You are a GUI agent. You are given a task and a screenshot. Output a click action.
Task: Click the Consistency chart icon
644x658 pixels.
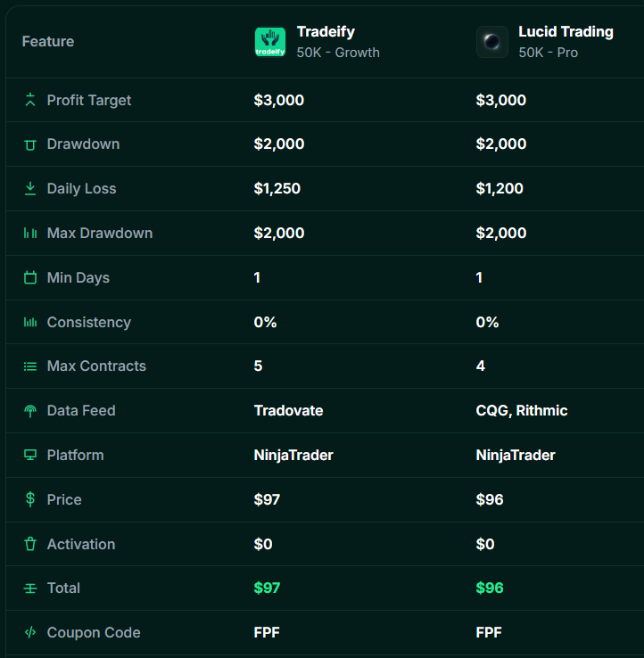(x=30, y=322)
